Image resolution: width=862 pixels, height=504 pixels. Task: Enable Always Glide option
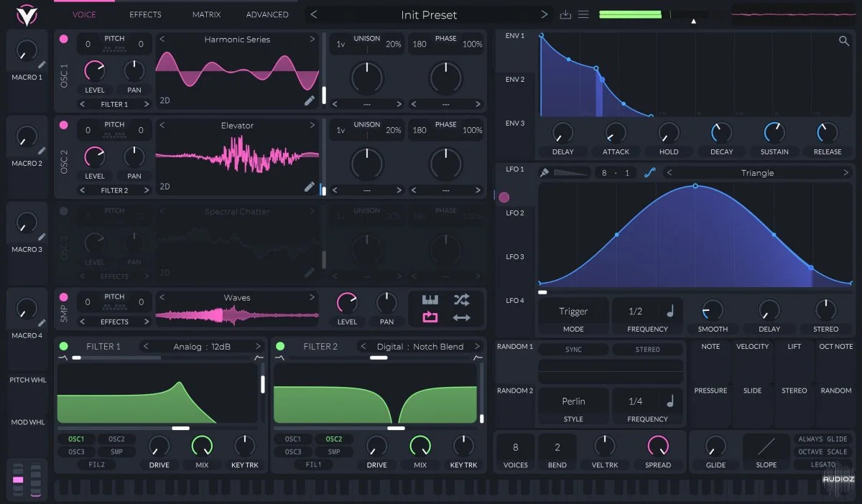pyautogui.click(x=822, y=439)
